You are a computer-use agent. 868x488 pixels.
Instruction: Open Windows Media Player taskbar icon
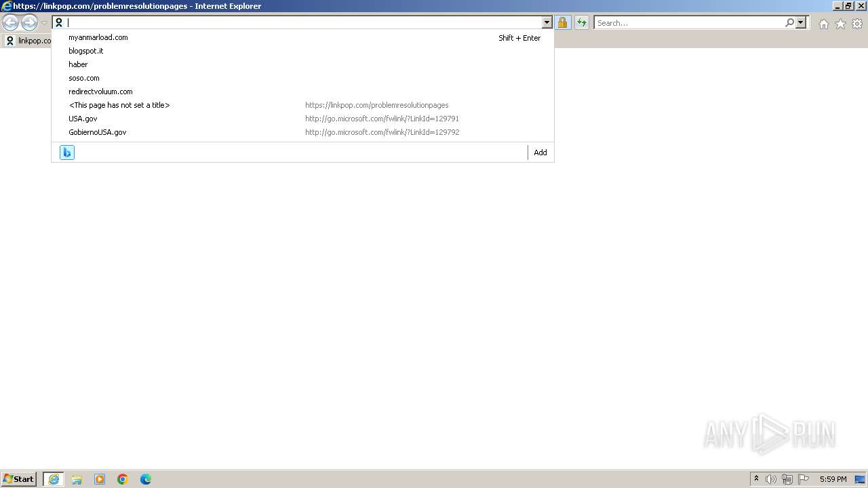[100, 479]
